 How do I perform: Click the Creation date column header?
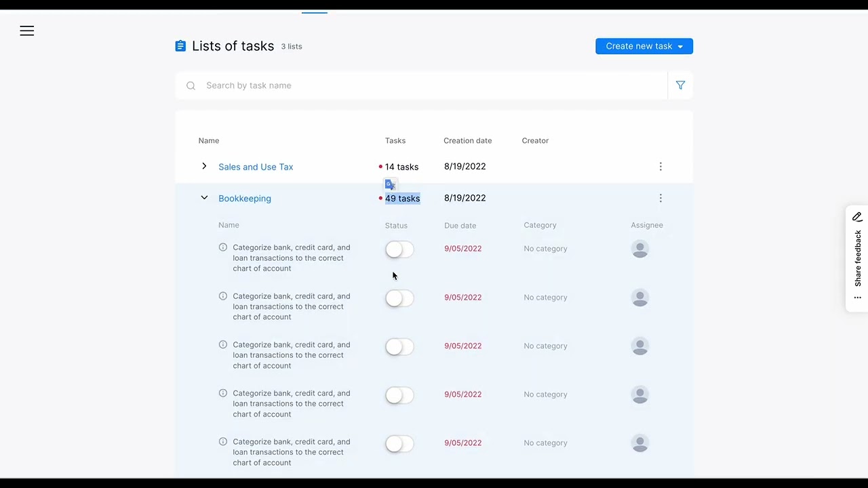[x=468, y=140]
